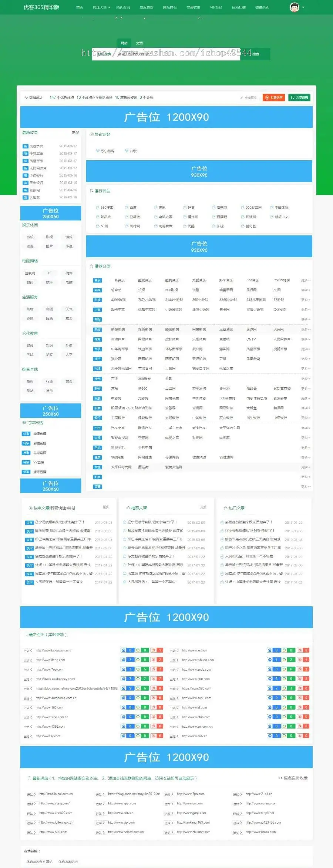333x868 pixels.
Task: Expand 更多>> in the 音乐 category row
Action: tap(306, 280)
